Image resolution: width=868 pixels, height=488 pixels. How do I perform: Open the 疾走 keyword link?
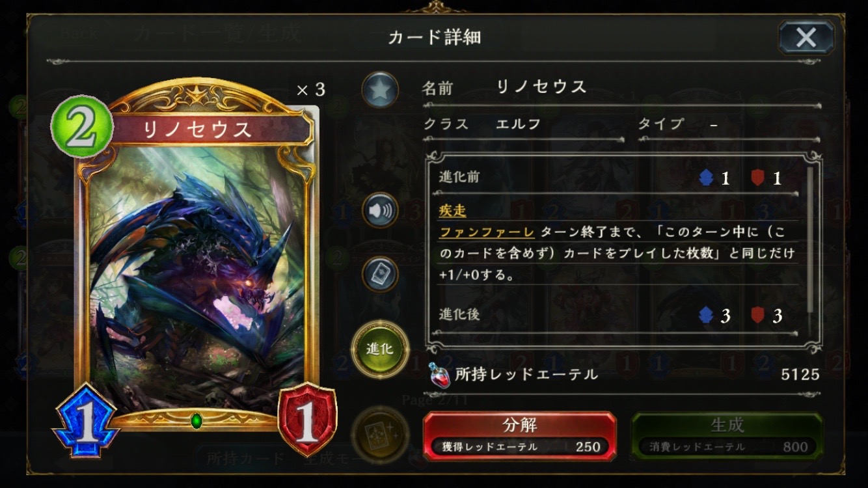[453, 210]
